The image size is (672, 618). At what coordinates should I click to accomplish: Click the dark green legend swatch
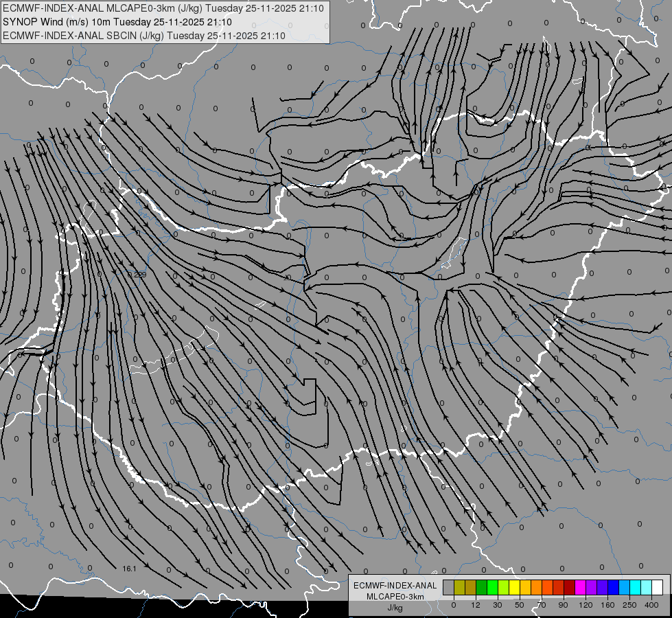coord(482,587)
